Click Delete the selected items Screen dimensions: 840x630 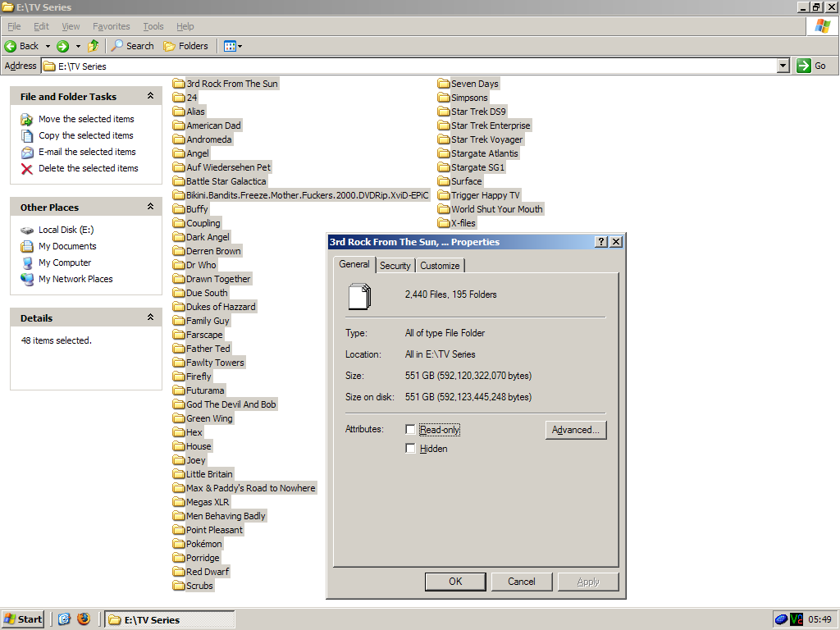[89, 168]
